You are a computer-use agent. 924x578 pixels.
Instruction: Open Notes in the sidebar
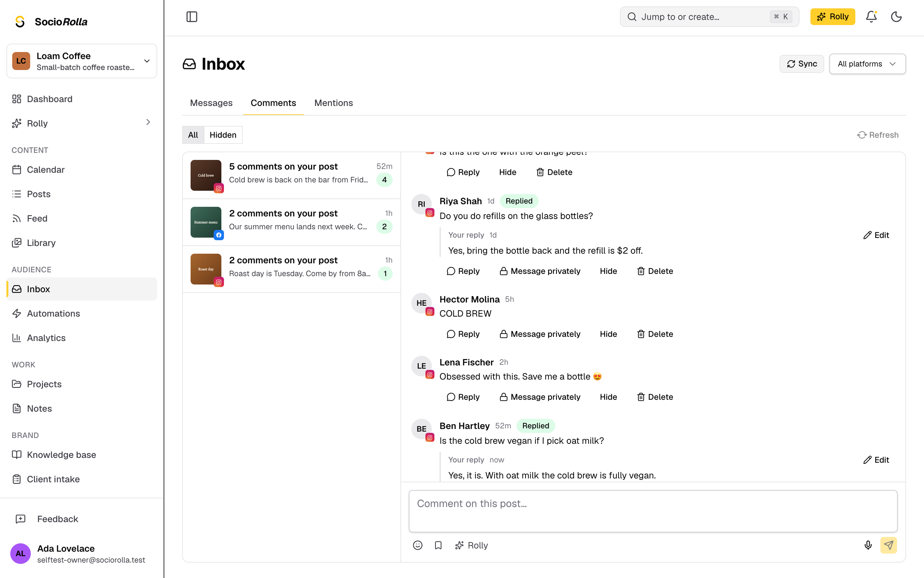(x=82, y=409)
